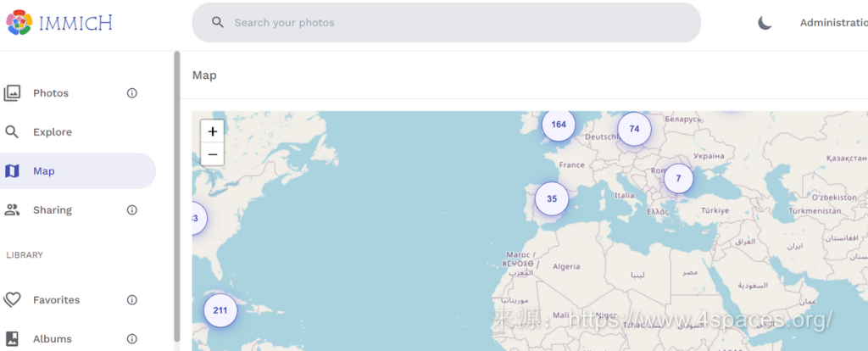The image size is (868, 351).
Task: Zoom out the map with minus button
Action: click(x=212, y=154)
